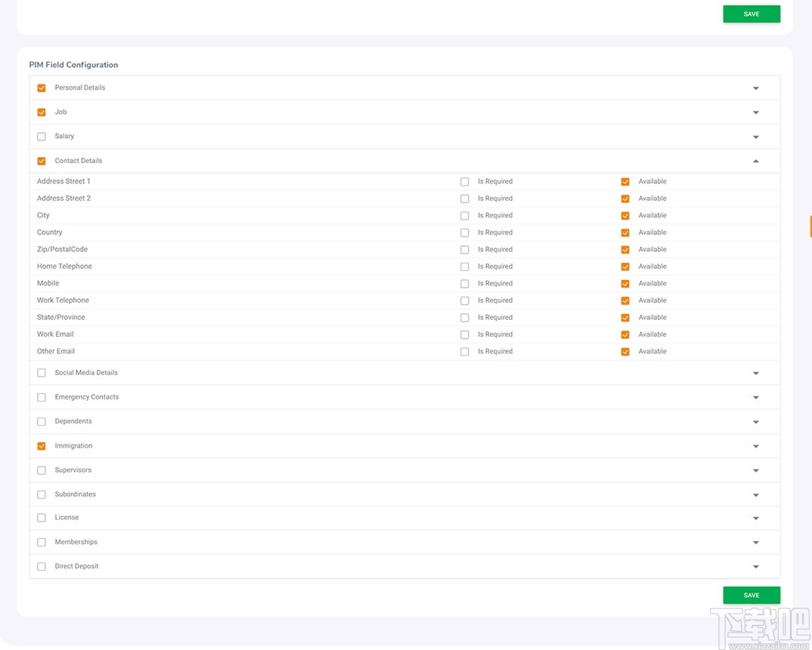The image size is (812, 650).
Task: Mark Work Telephone as required
Action: pyautogui.click(x=465, y=301)
